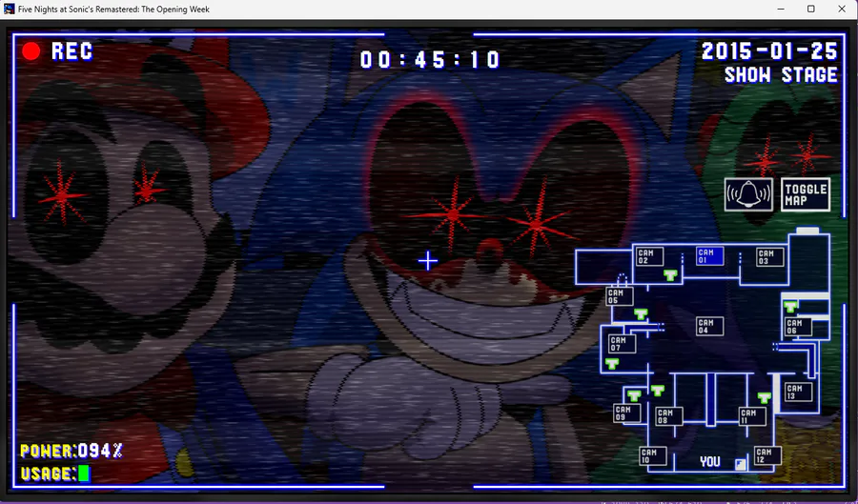Screen dimensions: 858x504
Task: Switch to CAM 07 on the map
Action: point(623,344)
